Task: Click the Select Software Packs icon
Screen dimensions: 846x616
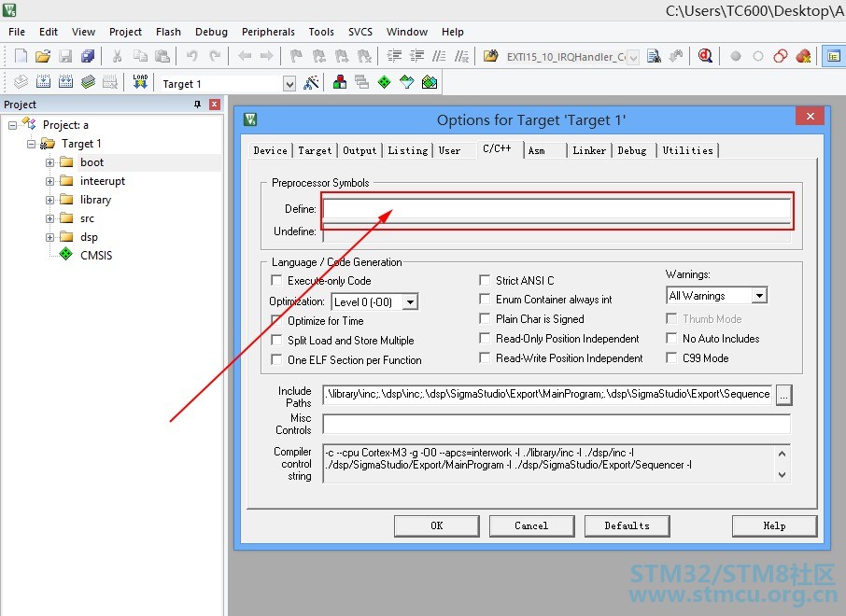Action: 407,82
